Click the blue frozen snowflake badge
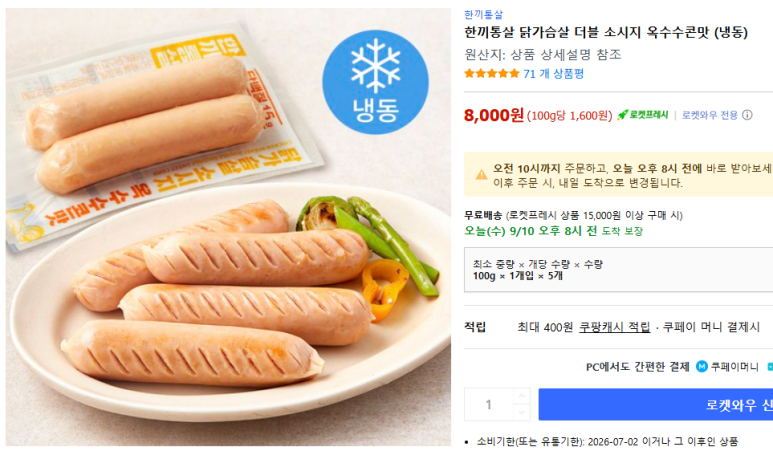Screen dimensions: 773x451 [375, 82]
